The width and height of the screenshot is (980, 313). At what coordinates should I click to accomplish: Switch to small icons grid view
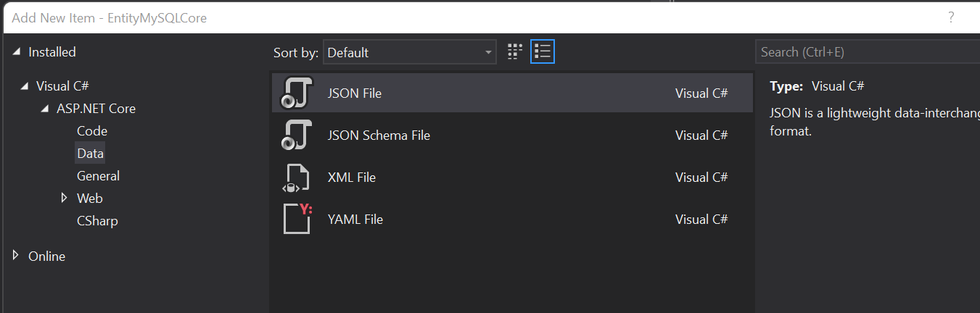point(515,51)
